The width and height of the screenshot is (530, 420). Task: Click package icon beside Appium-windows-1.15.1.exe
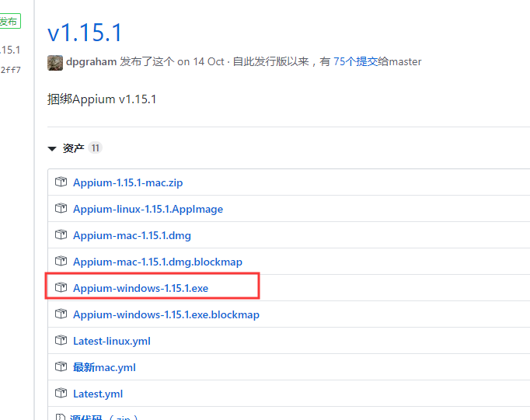[x=61, y=287]
